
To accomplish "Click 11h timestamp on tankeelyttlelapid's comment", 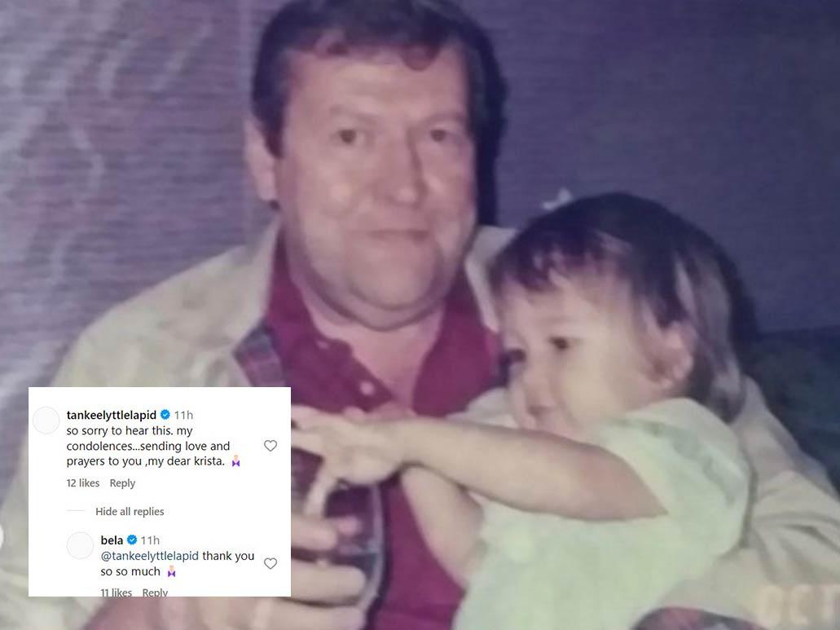I will click(x=184, y=415).
